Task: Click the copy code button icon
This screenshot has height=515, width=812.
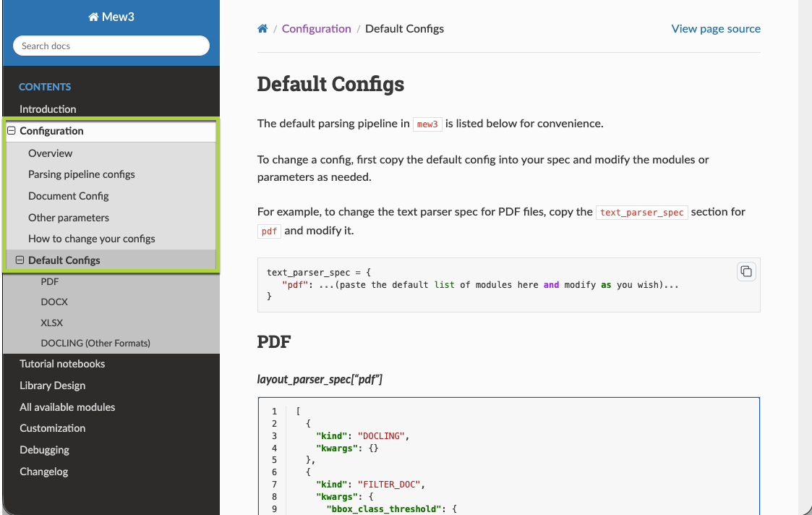Action: tap(745, 272)
